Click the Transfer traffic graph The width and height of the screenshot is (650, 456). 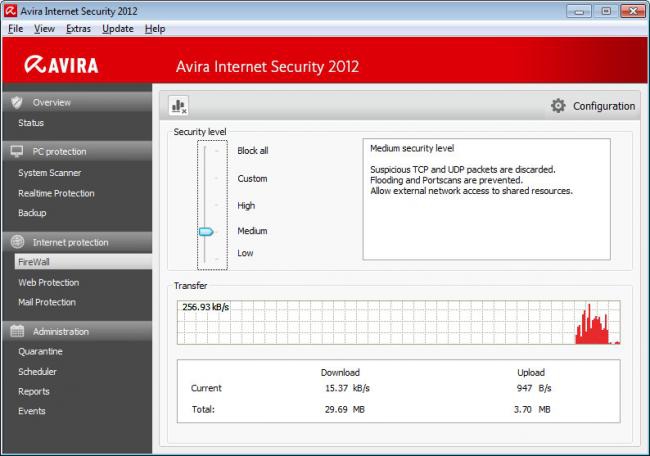click(398, 323)
